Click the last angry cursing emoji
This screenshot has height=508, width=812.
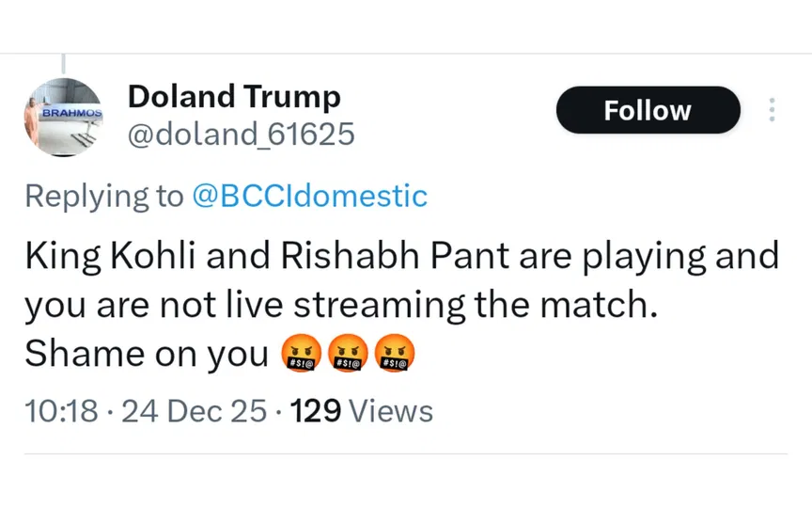point(395,355)
